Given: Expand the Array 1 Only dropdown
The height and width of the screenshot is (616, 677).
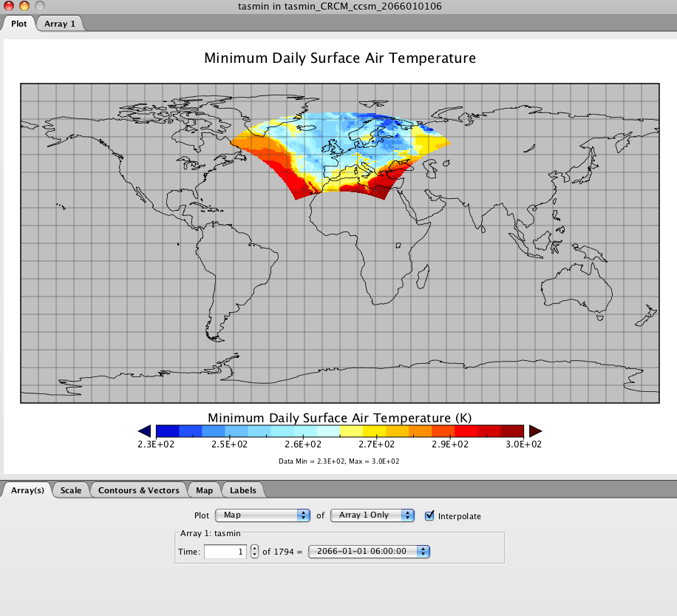Looking at the screenshot, I should pos(372,515).
